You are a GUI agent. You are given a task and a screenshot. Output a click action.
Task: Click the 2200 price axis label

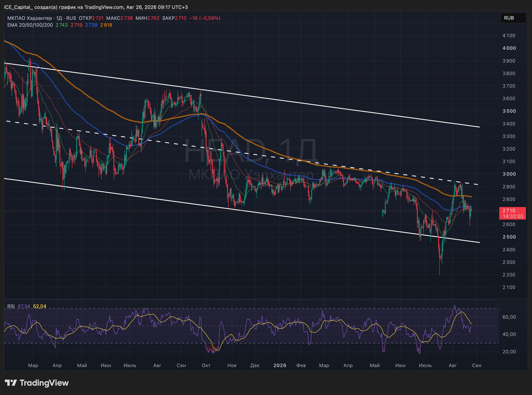(509, 275)
